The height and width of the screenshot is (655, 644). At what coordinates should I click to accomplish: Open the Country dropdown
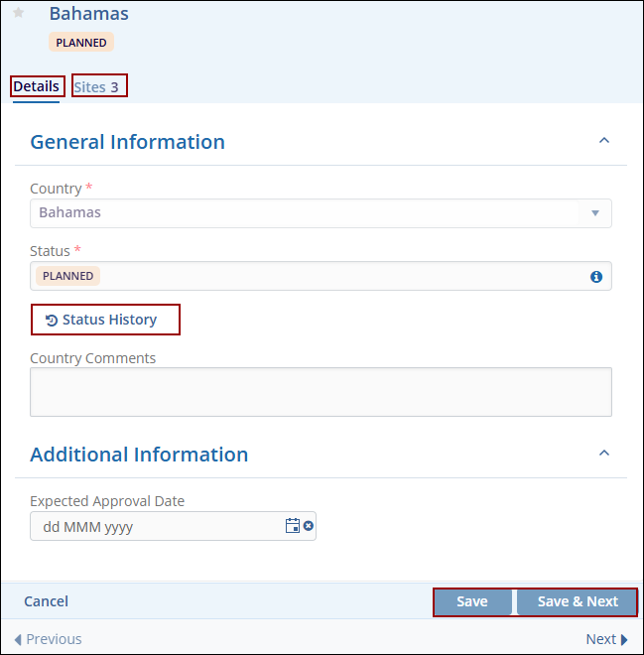[x=595, y=212]
